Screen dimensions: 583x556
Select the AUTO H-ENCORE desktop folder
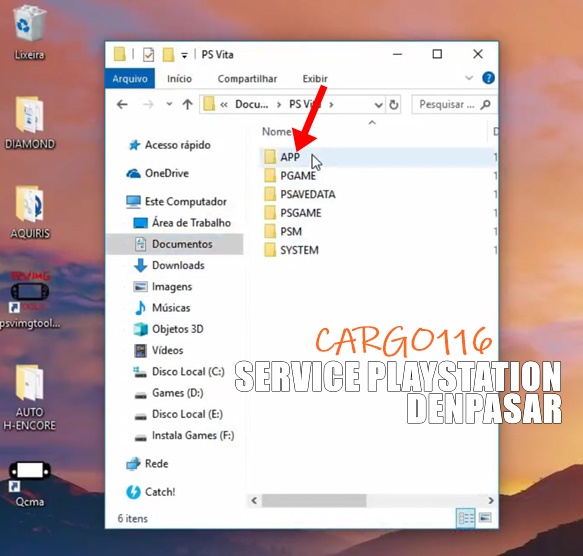[29, 397]
